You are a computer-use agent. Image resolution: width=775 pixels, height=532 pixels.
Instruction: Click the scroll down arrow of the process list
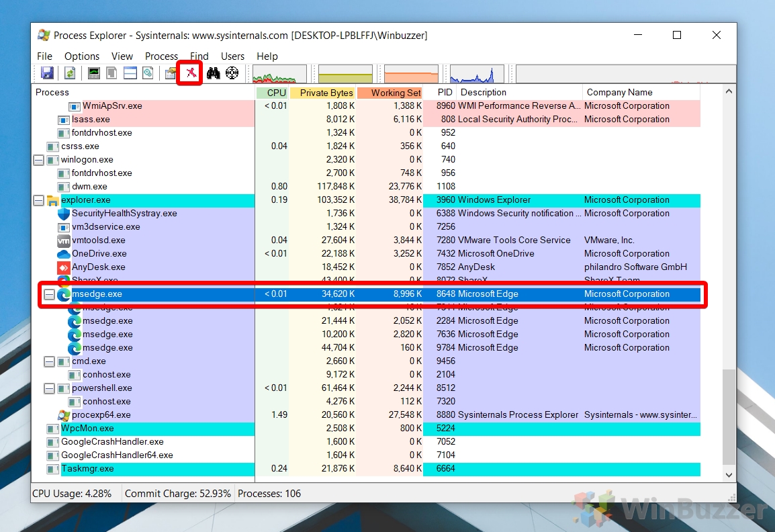729,475
